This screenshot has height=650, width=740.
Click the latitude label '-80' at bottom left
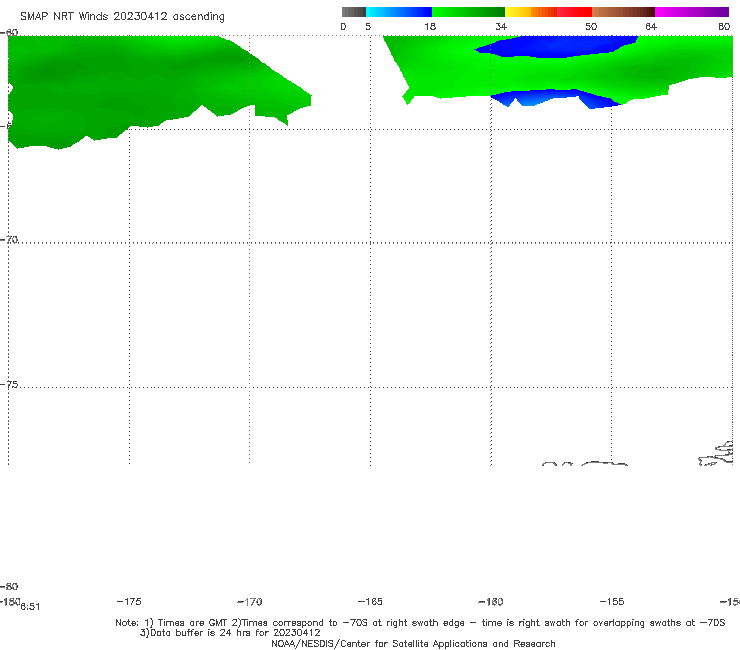pos(9,586)
